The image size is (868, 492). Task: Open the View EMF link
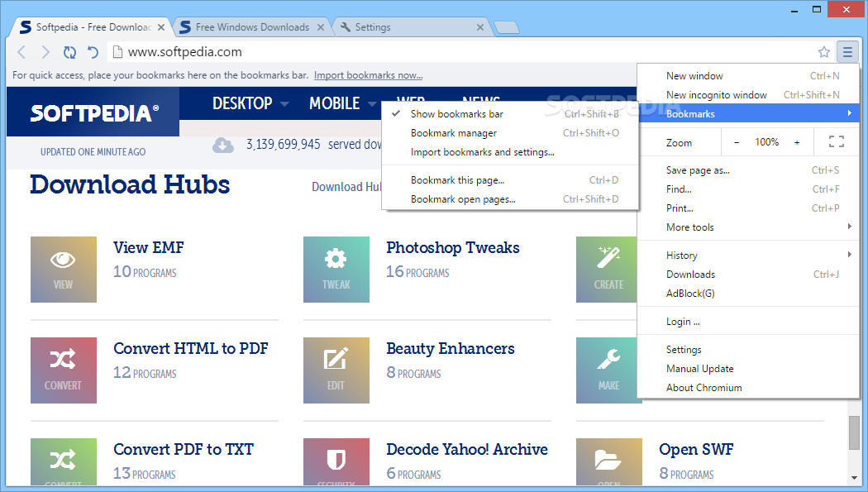148,247
